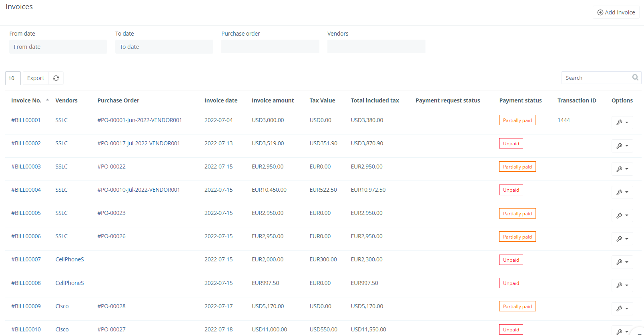
Task: Open invoice link #BILL00002
Action: point(26,143)
